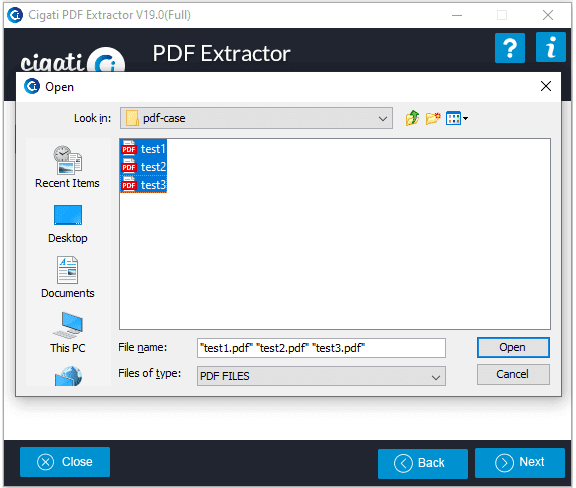
Task: Select Recent Items in sidebar
Action: (x=68, y=167)
